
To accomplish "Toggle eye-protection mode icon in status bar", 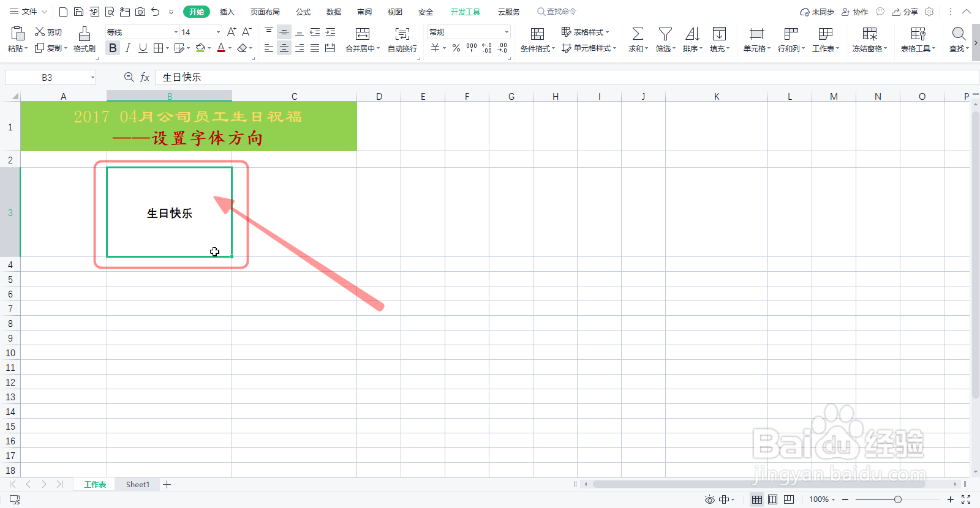I will click(x=709, y=499).
